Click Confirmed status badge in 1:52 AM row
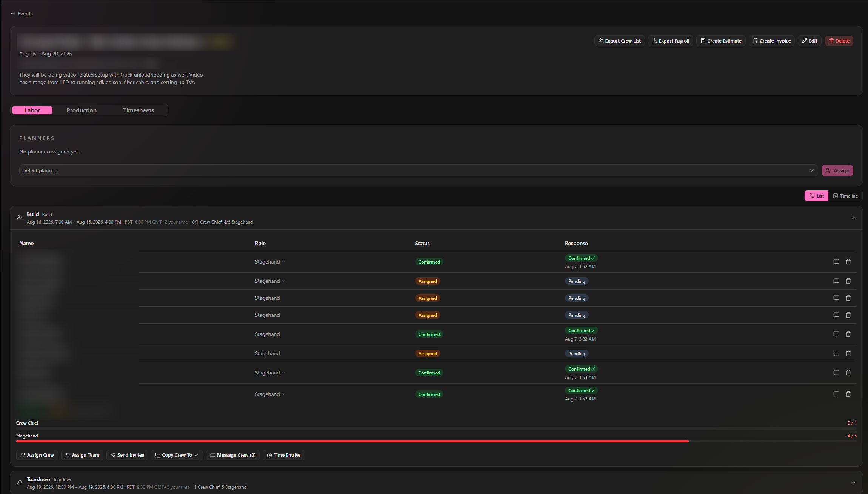Viewport: 868px width, 494px height. click(x=429, y=262)
